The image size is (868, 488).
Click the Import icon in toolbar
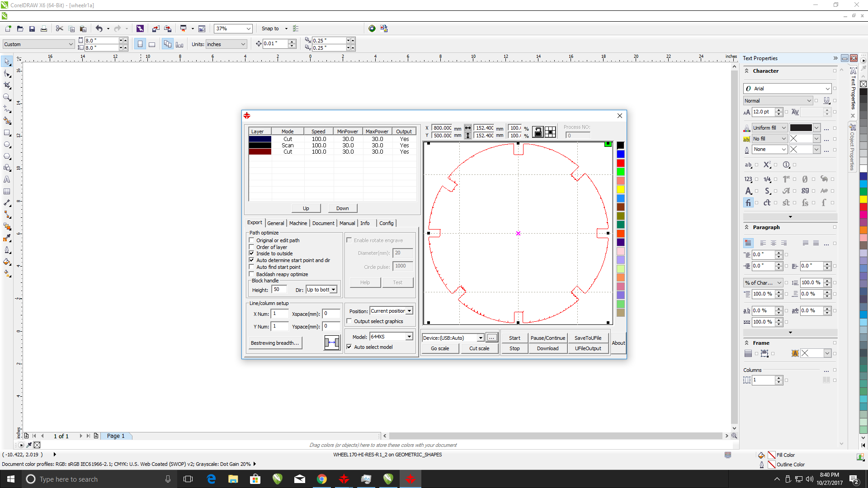click(156, 28)
